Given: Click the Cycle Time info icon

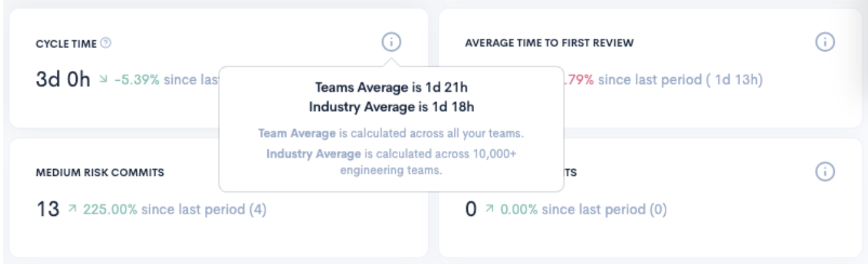Looking at the screenshot, I should [x=391, y=43].
